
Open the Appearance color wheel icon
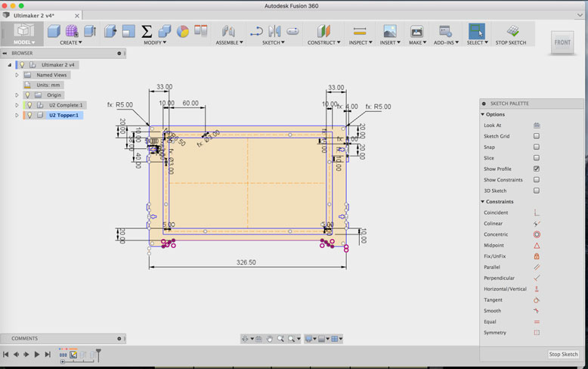(183, 31)
